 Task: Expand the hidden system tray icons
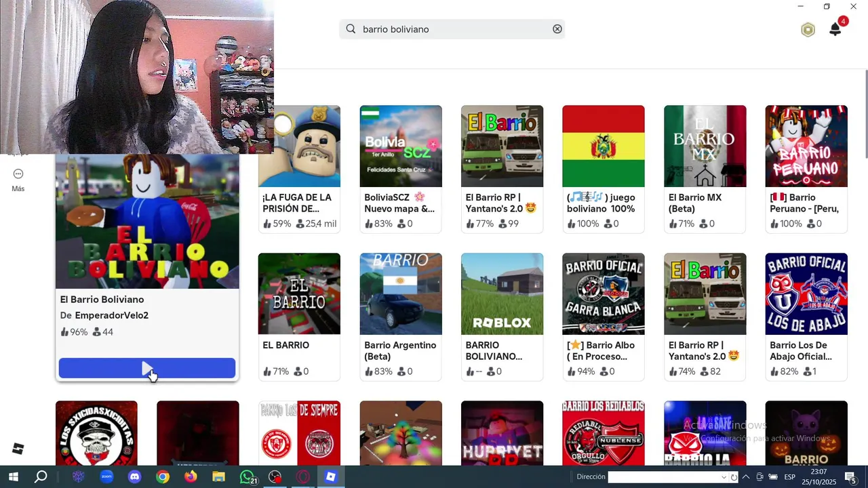click(746, 476)
